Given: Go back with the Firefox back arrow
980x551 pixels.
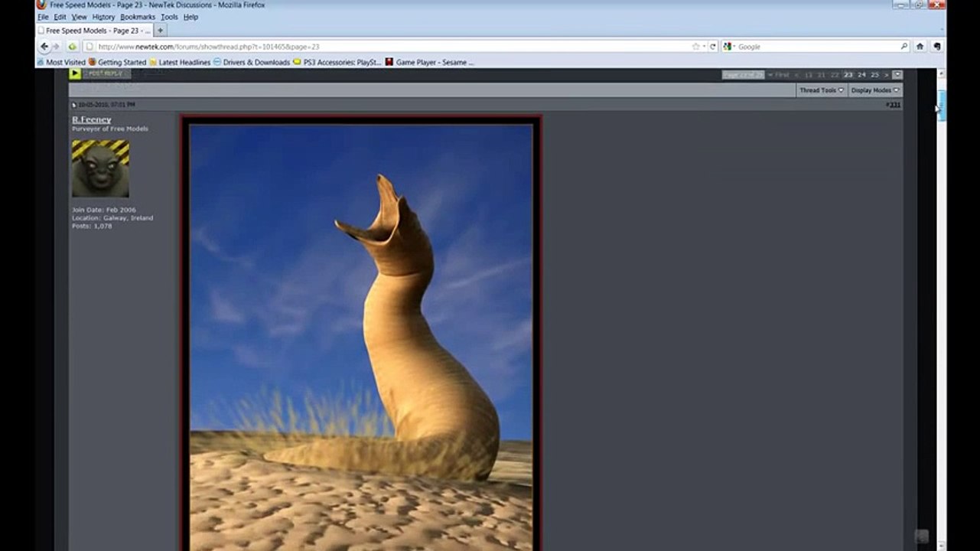Looking at the screenshot, I should click(44, 47).
